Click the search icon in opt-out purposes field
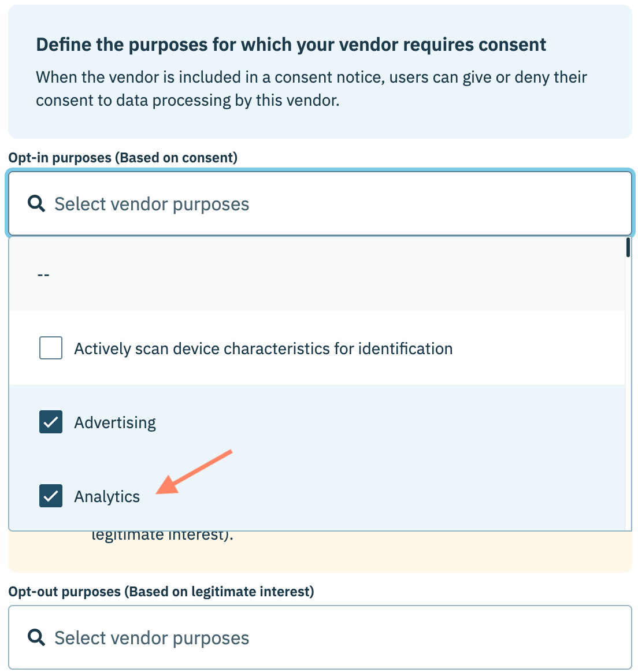Image resolution: width=638 pixels, height=672 pixels. 36,637
